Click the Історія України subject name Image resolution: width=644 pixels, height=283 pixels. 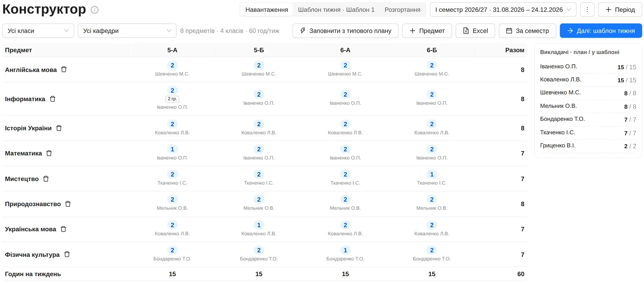pos(28,128)
